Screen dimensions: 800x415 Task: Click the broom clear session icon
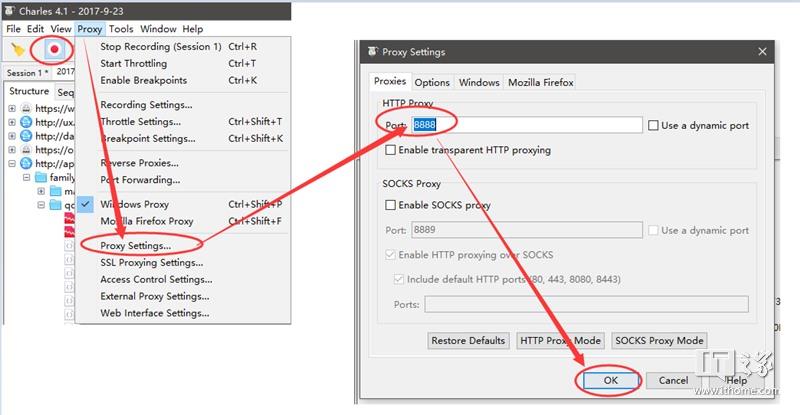pos(18,50)
